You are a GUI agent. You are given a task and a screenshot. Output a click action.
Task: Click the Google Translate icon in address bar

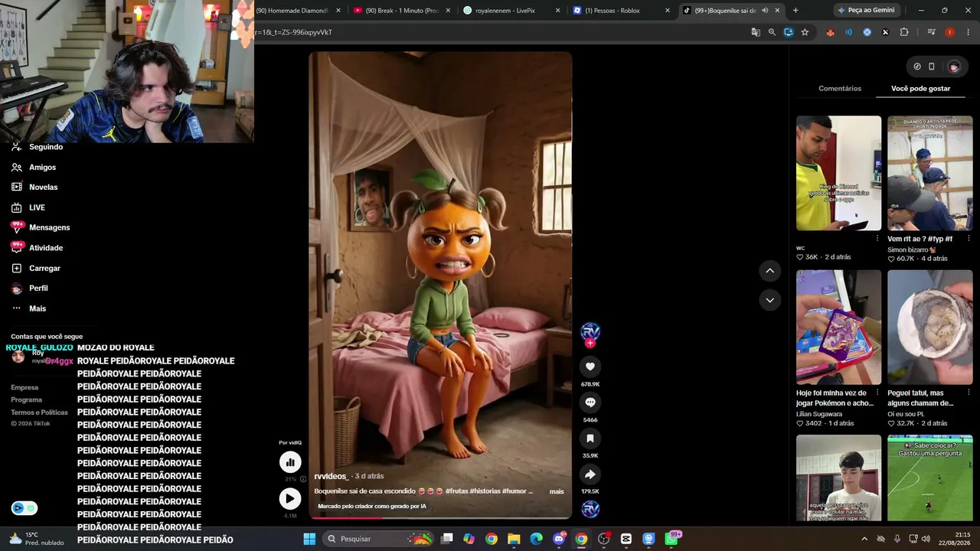pos(756,32)
